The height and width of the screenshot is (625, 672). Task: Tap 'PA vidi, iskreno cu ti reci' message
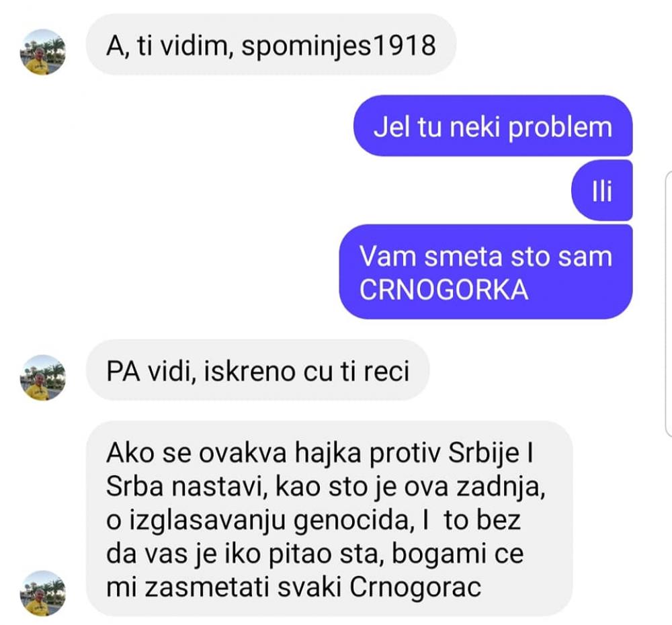coord(257,370)
